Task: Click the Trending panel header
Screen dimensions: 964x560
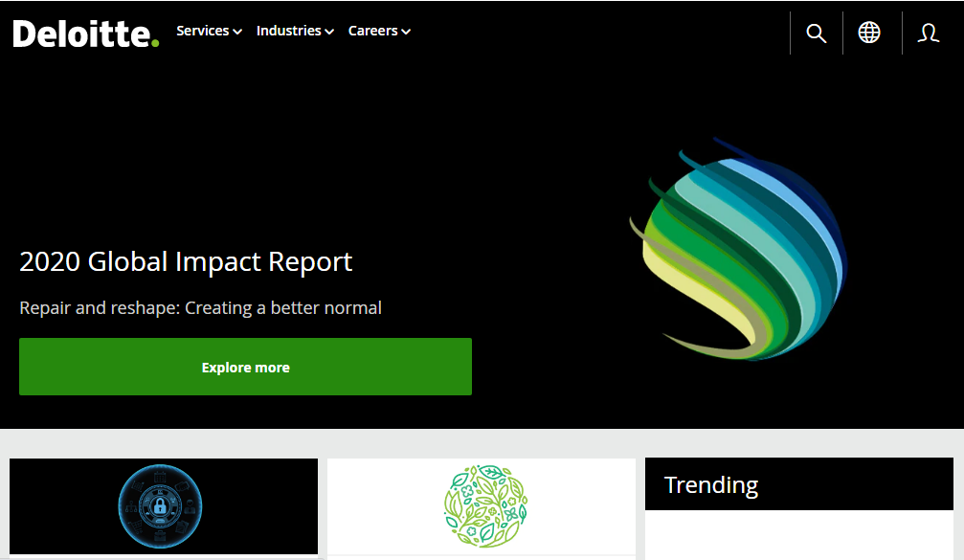Action: point(799,483)
